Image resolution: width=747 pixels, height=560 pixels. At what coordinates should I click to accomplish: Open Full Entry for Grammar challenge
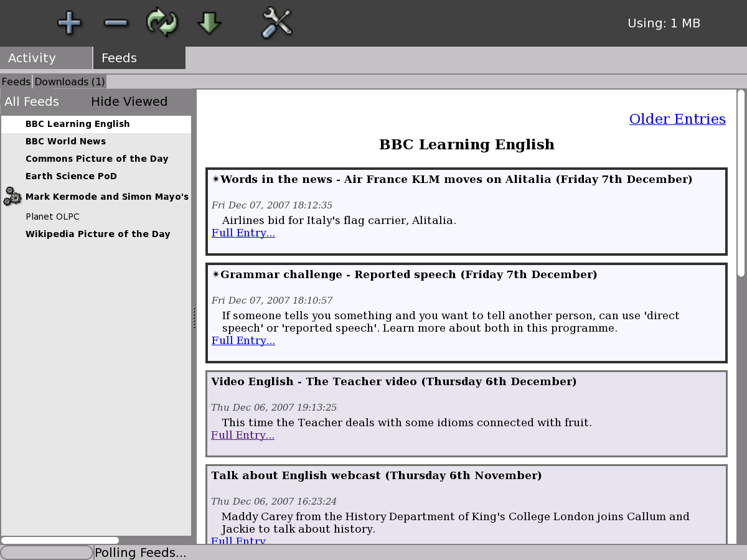(243, 341)
